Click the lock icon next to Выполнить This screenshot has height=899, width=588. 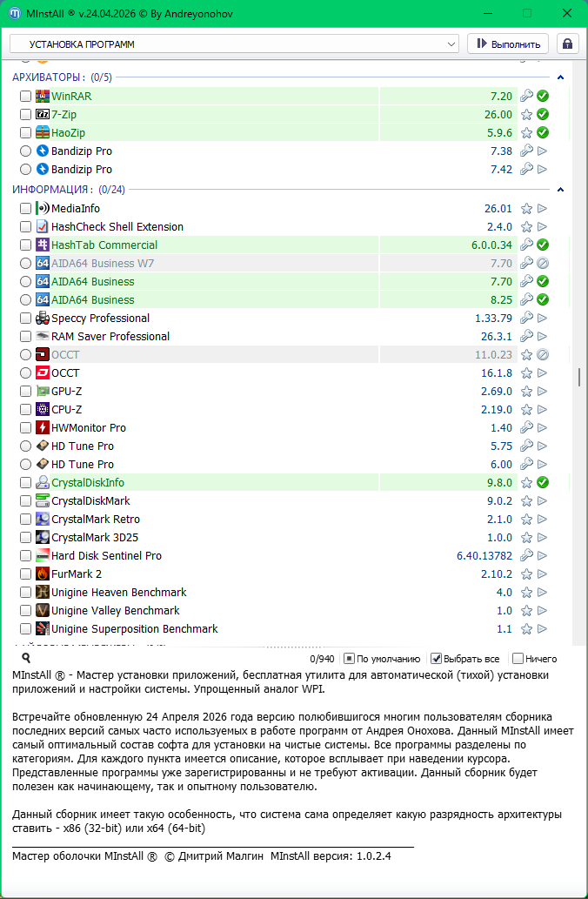tap(568, 44)
